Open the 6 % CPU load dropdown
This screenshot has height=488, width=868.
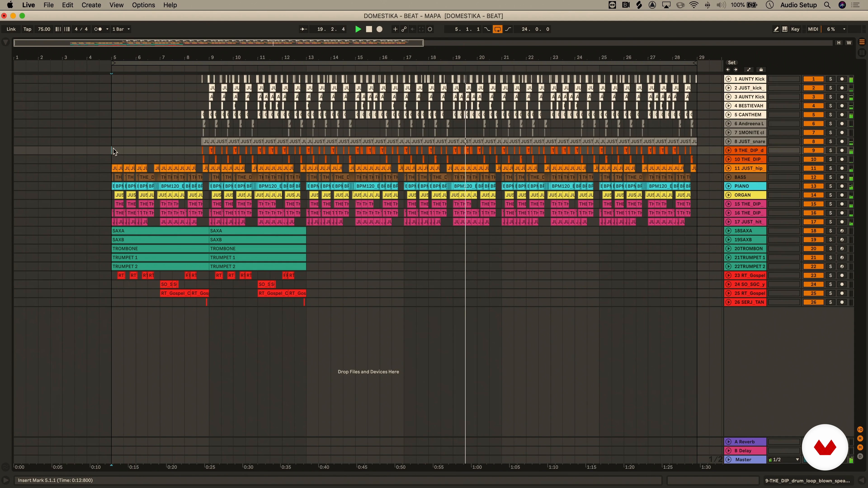pos(836,29)
